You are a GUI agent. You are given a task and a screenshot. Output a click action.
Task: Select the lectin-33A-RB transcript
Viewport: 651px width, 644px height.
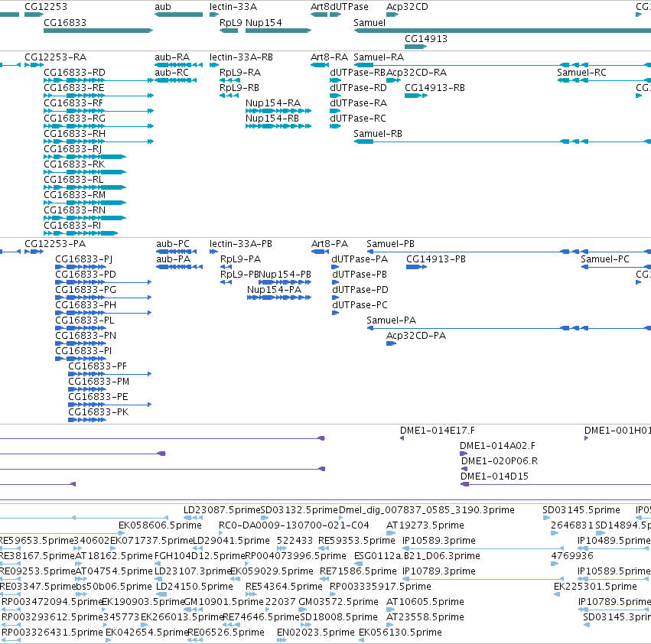(x=241, y=57)
